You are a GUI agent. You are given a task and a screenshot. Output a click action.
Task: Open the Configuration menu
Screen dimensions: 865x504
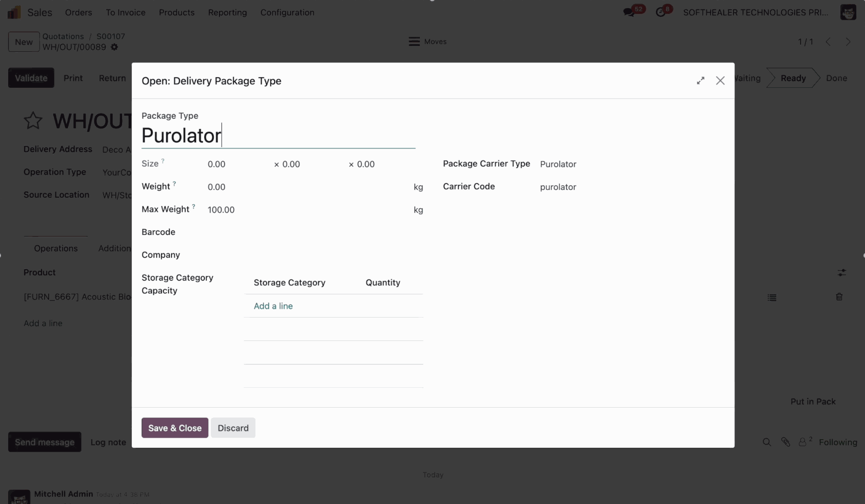pyautogui.click(x=287, y=13)
